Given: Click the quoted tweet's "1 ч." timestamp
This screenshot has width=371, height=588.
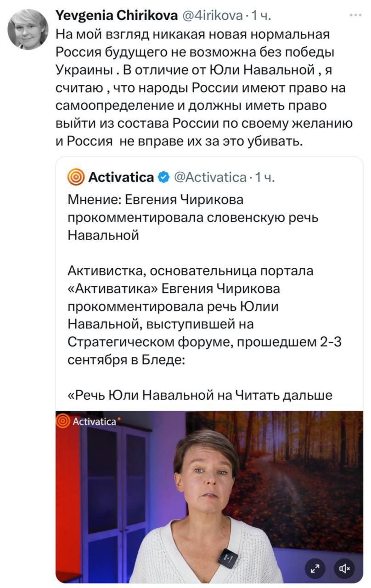Looking at the screenshot, I should pos(264,177).
